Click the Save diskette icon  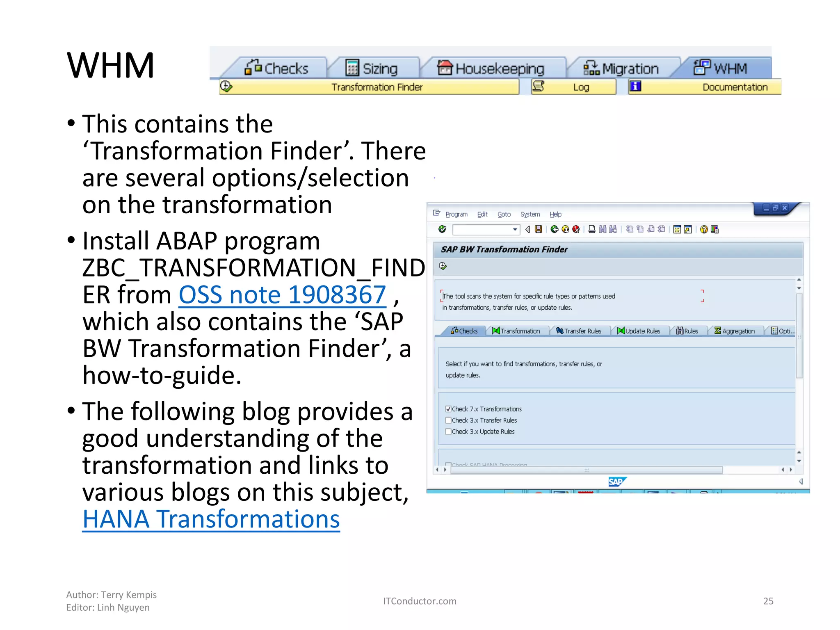[x=539, y=229]
